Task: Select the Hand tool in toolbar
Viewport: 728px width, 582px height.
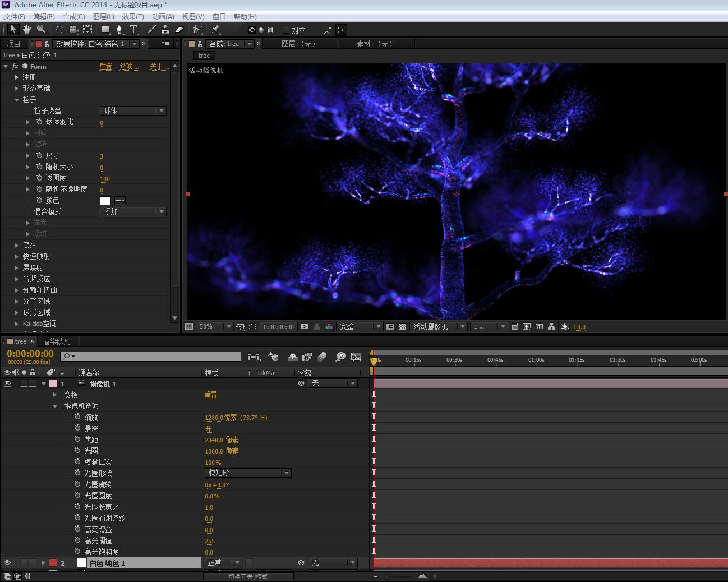Action: 26,30
